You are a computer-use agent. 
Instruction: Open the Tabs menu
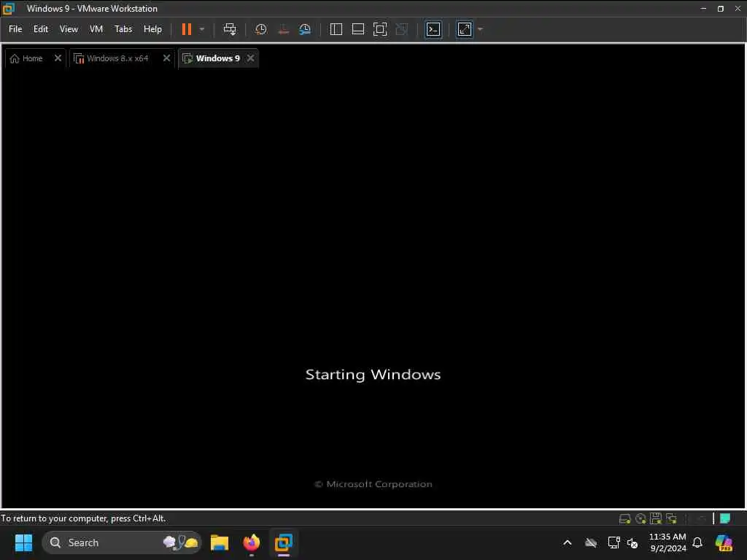[x=123, y=29]
